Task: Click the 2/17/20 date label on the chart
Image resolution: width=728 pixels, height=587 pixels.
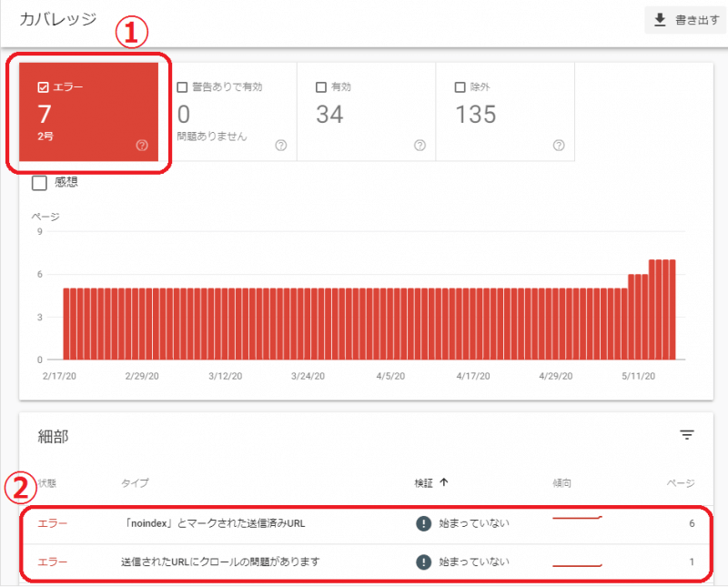Action: pyautogui.click(x=59, y=376)
